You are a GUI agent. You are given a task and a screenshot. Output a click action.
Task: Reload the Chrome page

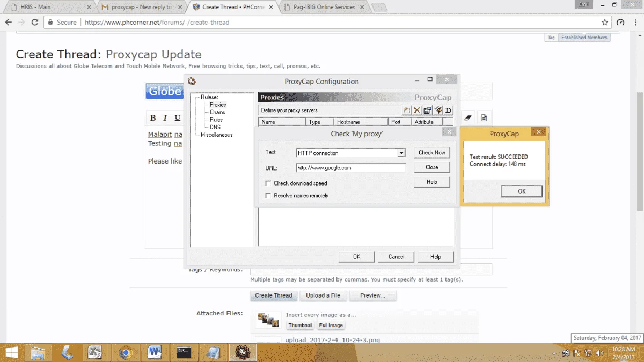tap(35, 23)
